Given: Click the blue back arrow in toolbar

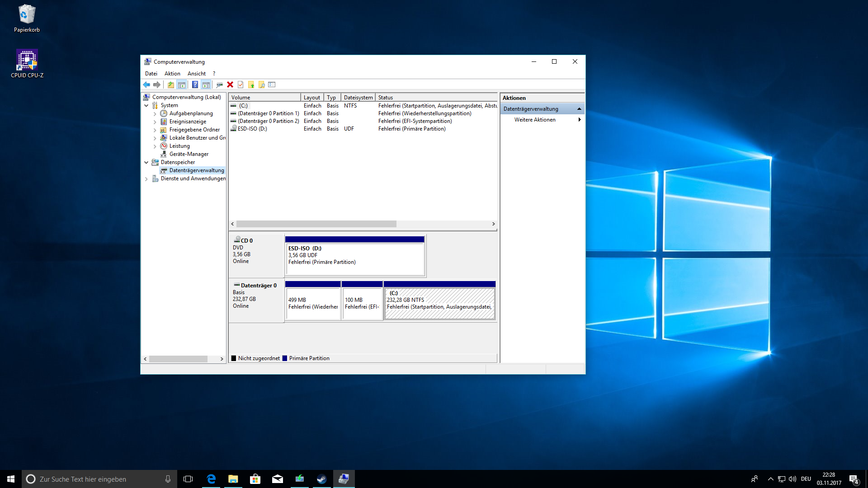Looking at the screenshot, I should (x=146, y=84).
